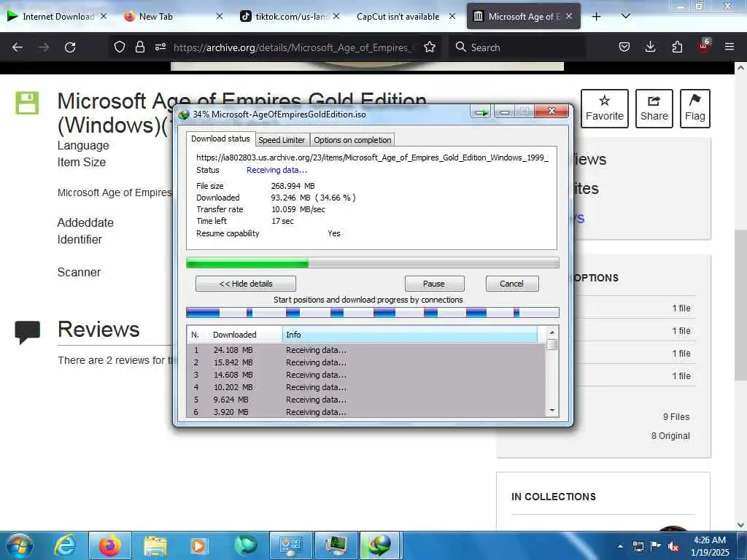Click the address bar URL field
747x560 pixels.
(x=295, y=47)
